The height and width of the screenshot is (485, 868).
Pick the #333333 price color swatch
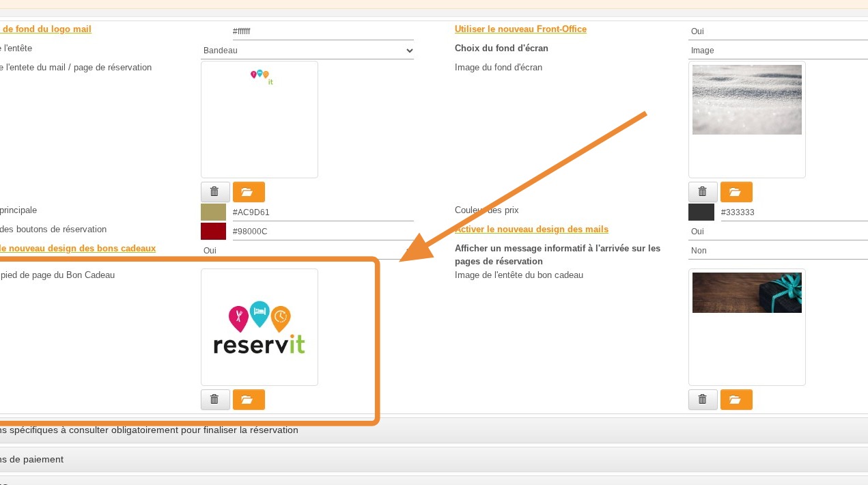point(701,212)
